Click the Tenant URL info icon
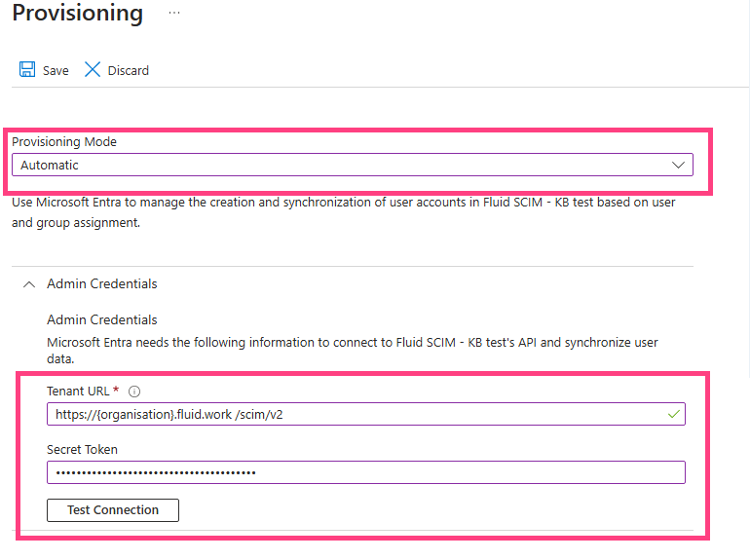 coord(134,392)
